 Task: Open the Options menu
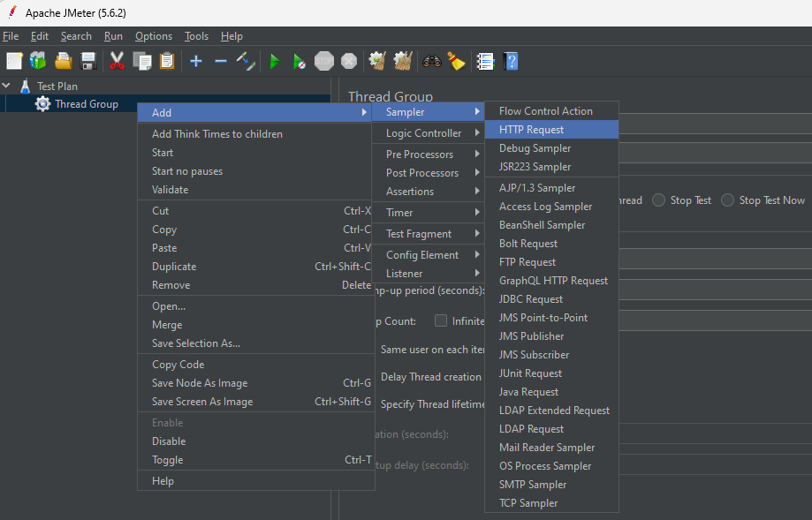click(154, 36)
